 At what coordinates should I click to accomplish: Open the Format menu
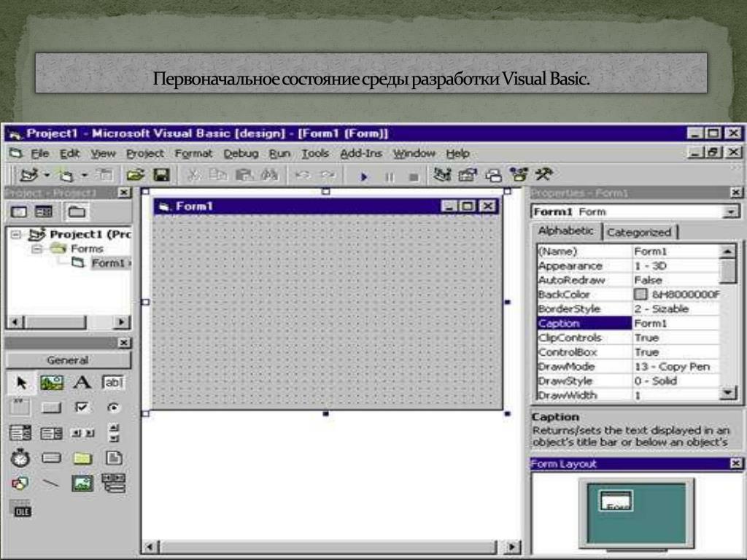coord(193,154)
